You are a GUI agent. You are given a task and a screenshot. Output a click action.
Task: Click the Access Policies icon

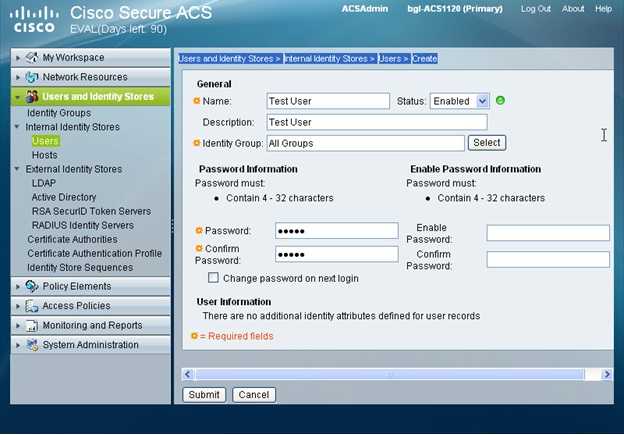31,306
